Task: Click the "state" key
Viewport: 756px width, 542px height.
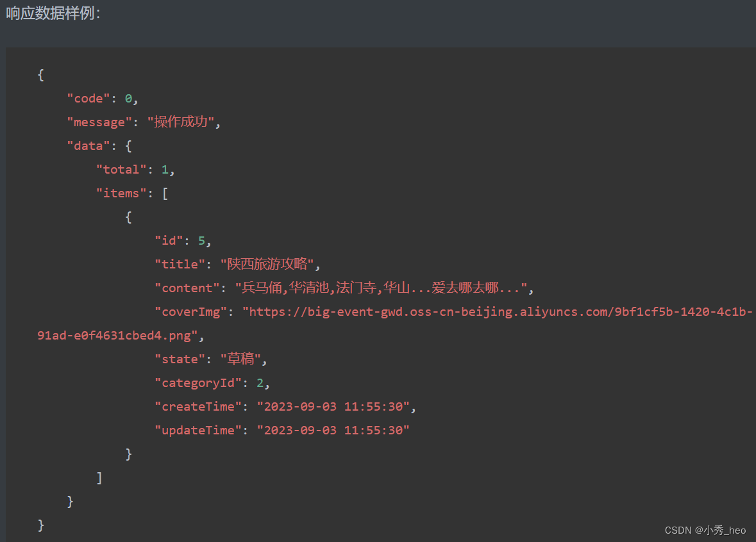Action: coord(180,359)
